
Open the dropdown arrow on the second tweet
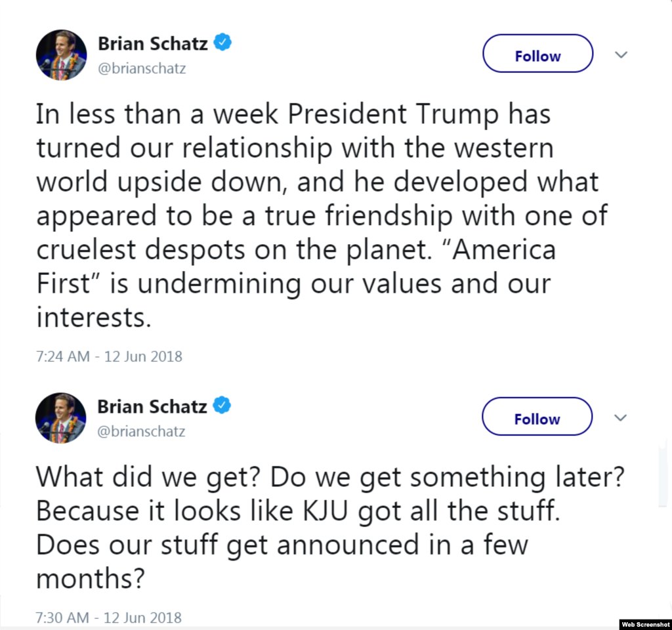(620, 417)
